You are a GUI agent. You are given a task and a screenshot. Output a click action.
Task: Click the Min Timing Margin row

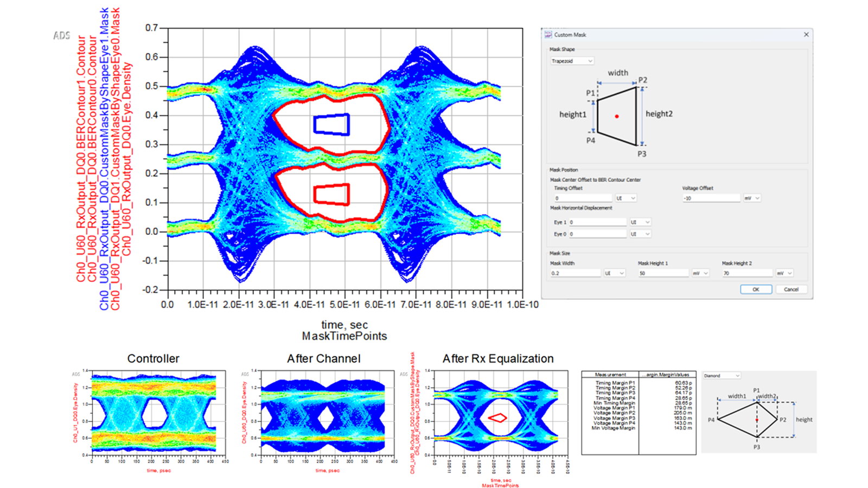pos(639,403)
